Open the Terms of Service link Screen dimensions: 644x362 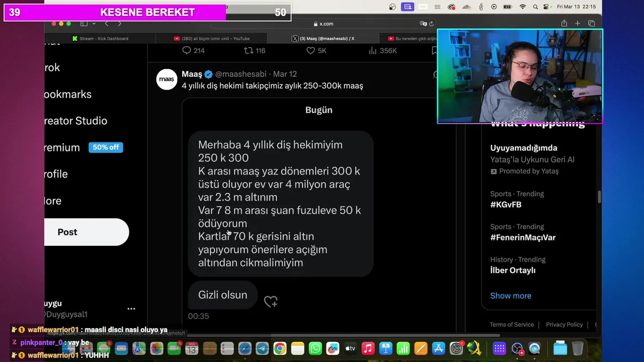(x=512, y=324)
